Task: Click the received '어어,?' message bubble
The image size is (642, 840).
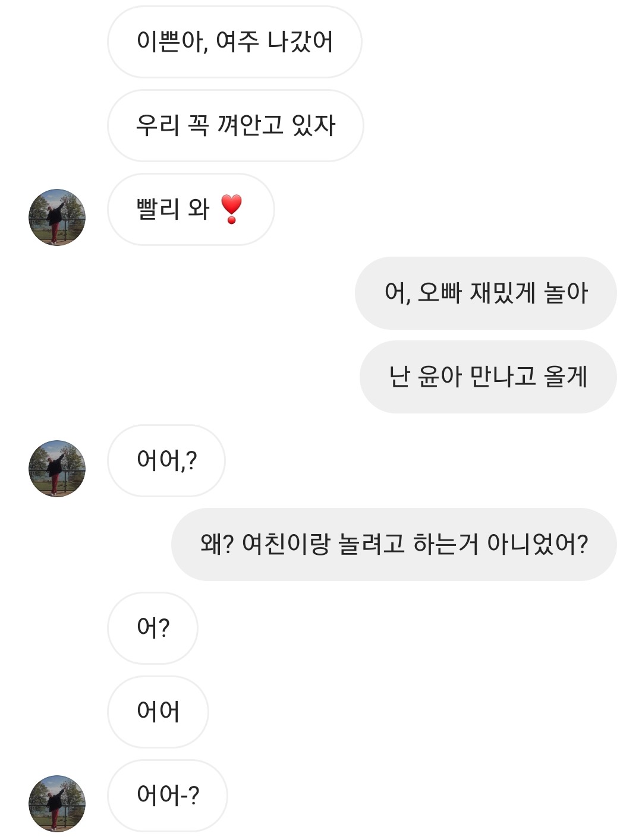Action: tap(166, 460)
